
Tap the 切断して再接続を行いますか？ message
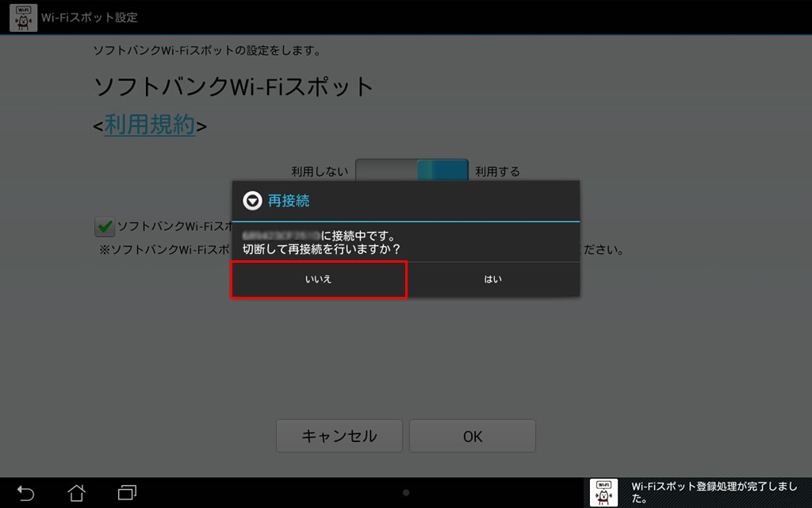322,249
